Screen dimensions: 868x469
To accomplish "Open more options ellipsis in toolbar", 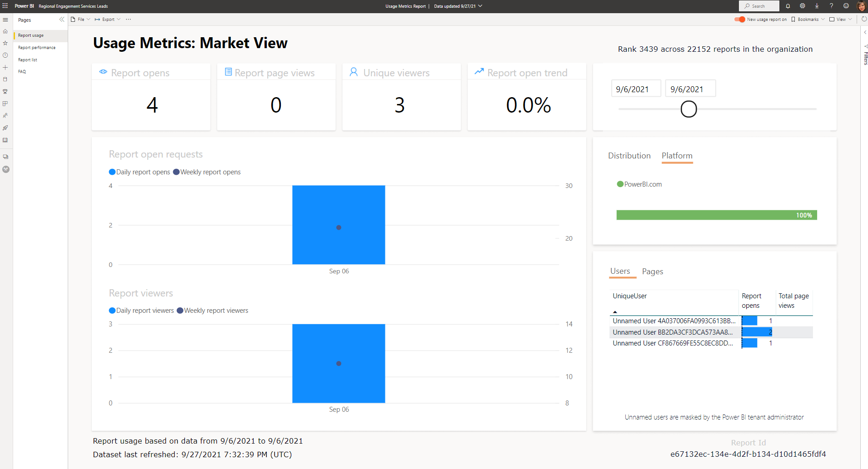I will click(x=129, y=20).
